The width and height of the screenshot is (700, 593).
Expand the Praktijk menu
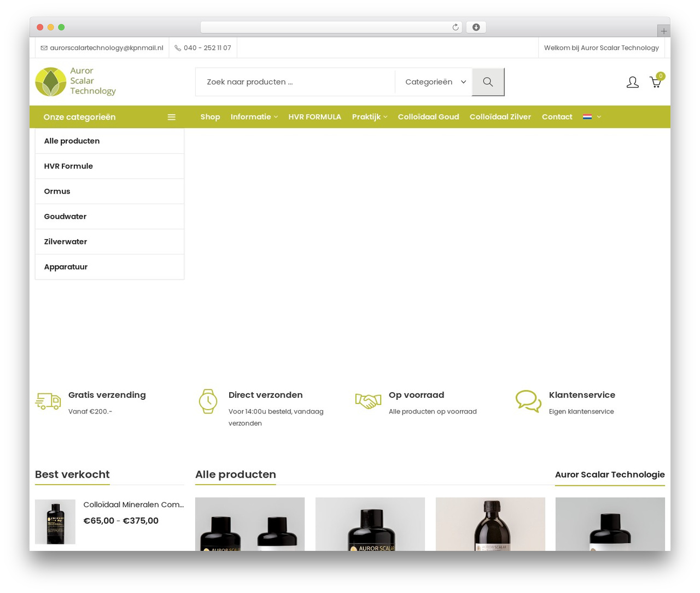(370, 117)
